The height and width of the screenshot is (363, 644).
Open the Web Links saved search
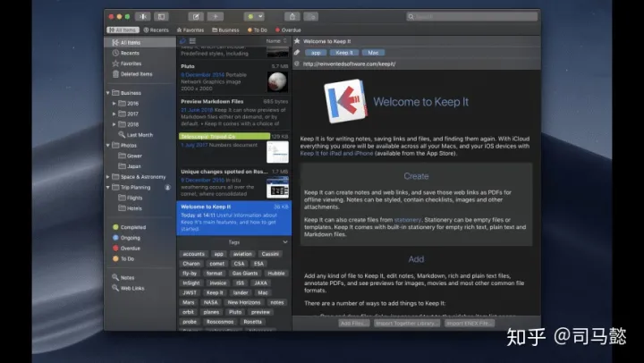pyautogui.click(x=128, y=288)
